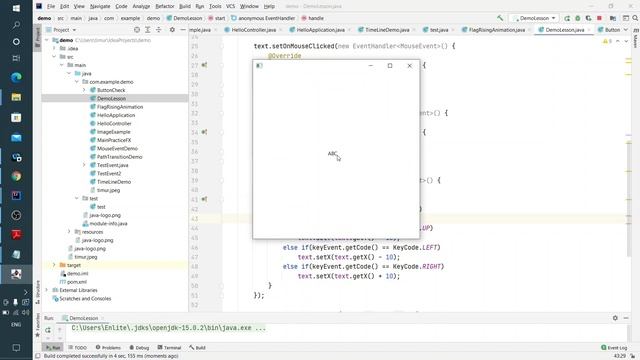640x360 pixels.
Task: Click the Windows Start button
Action: [x=16, y=8]
